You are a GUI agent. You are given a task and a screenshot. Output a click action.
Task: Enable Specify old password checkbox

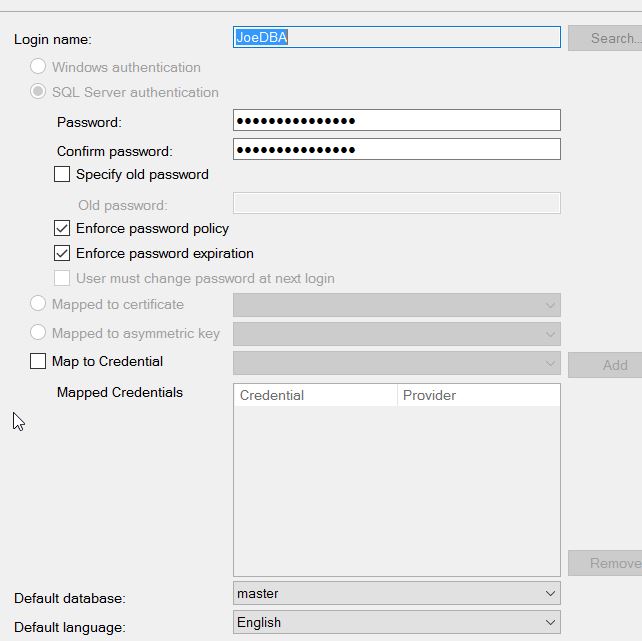click(62, 174)
